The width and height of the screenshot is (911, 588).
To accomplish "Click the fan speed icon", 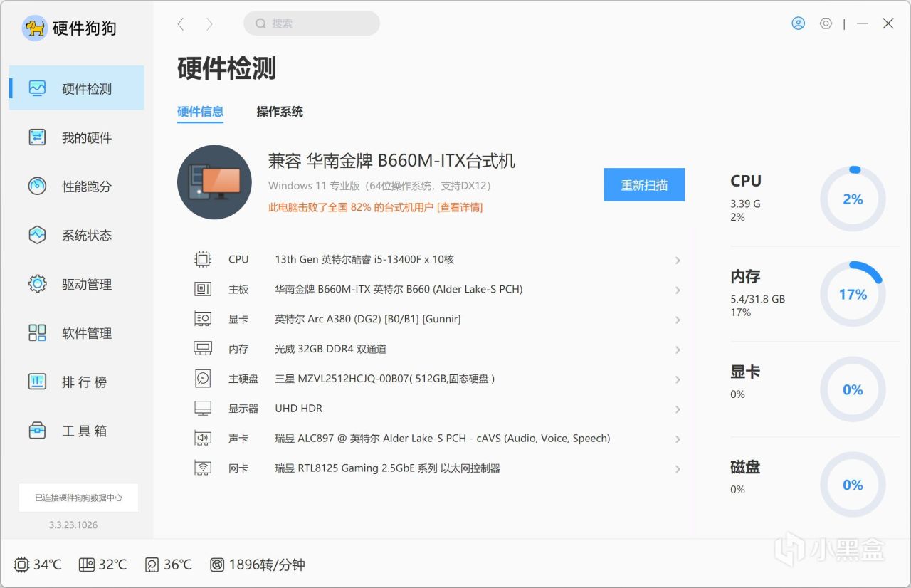I will tap(217, 565).
